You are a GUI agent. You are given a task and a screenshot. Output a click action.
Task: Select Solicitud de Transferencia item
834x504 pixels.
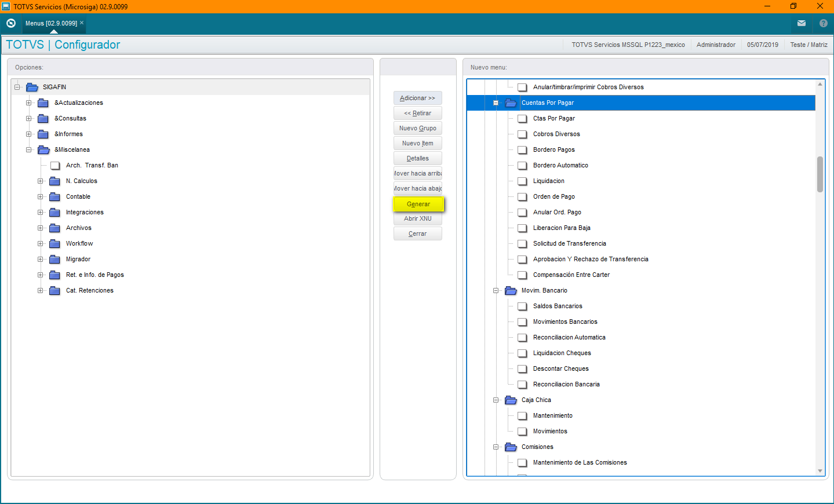point(570,243)
